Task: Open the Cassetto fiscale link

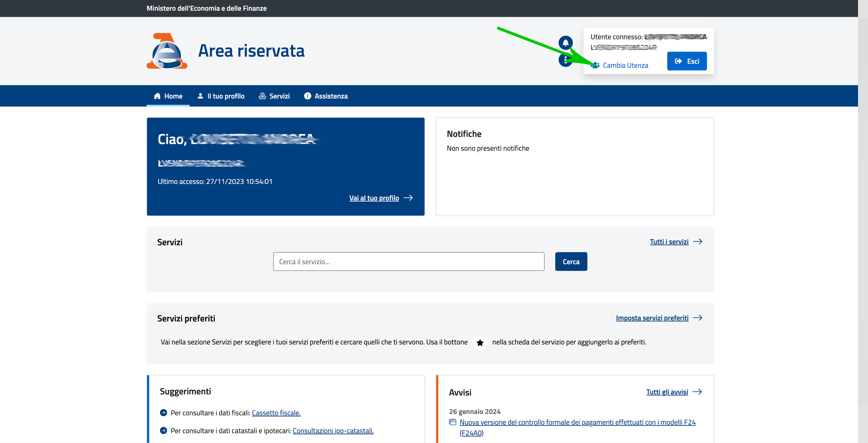Action: pos(276,413)
